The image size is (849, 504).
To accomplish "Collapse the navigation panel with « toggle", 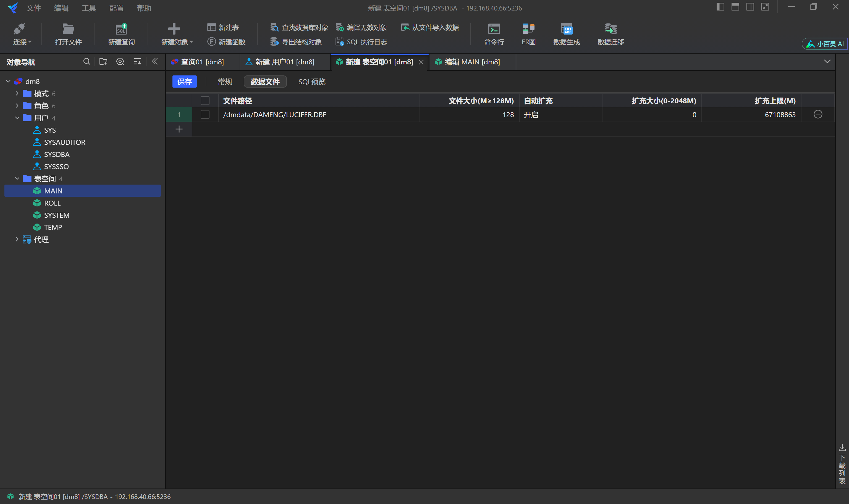I will pyautogui.click(x=155, y=61).
